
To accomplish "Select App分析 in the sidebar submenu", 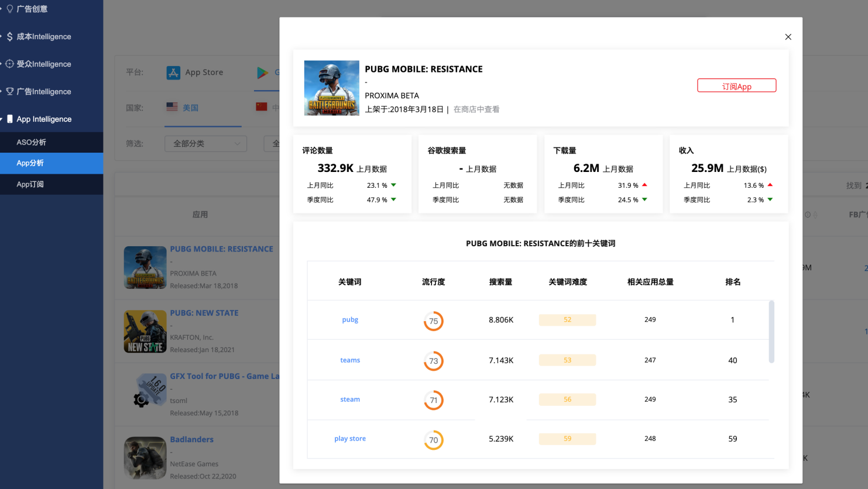I will pos(52,163).
